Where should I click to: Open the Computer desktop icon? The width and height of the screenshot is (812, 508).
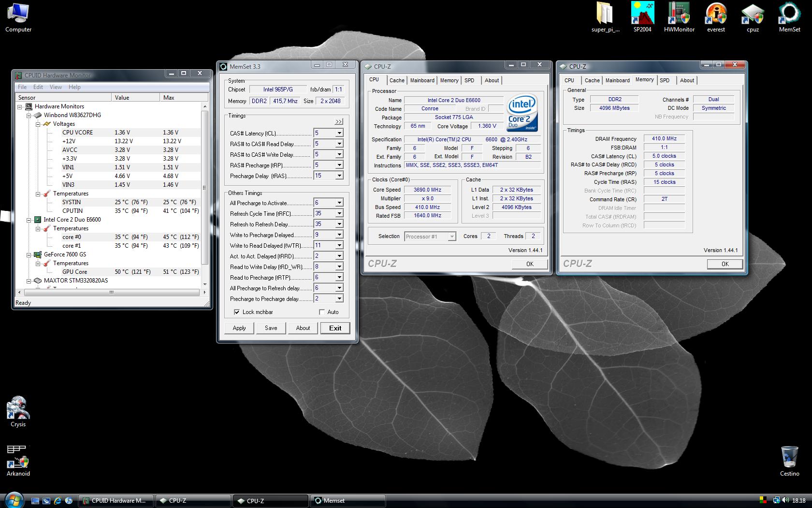[18, 18]
